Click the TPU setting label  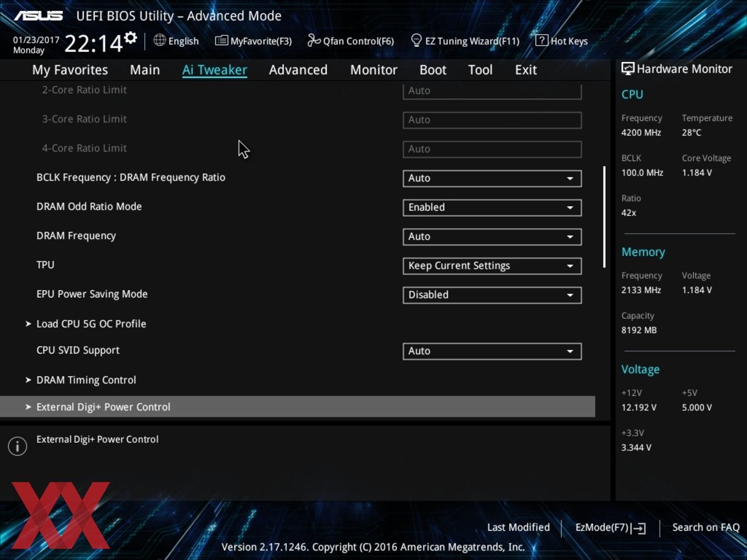pos(46,265)
